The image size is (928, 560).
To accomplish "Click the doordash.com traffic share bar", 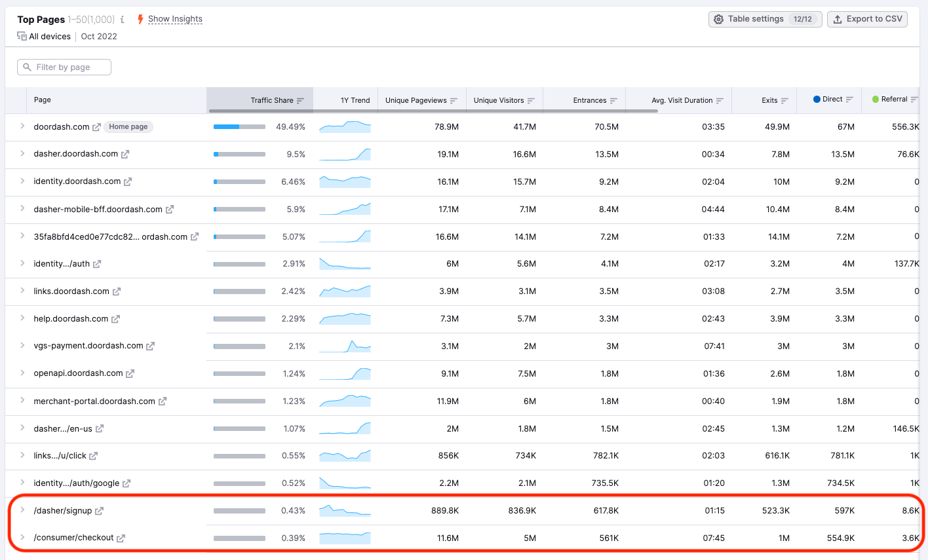I will [239, 127].
